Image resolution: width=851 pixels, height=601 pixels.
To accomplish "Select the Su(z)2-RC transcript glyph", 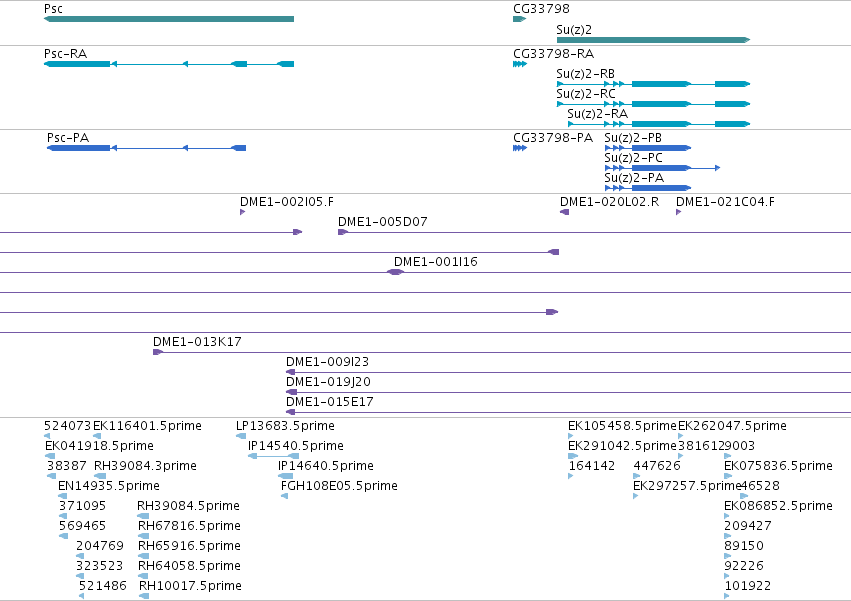I will pos(653,104).
